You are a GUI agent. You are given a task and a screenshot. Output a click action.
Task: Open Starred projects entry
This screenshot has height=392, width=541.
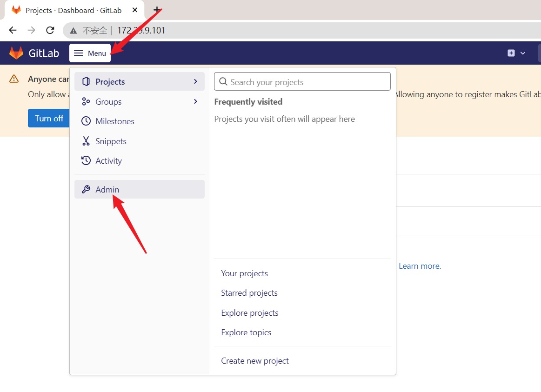click(249, 292)
